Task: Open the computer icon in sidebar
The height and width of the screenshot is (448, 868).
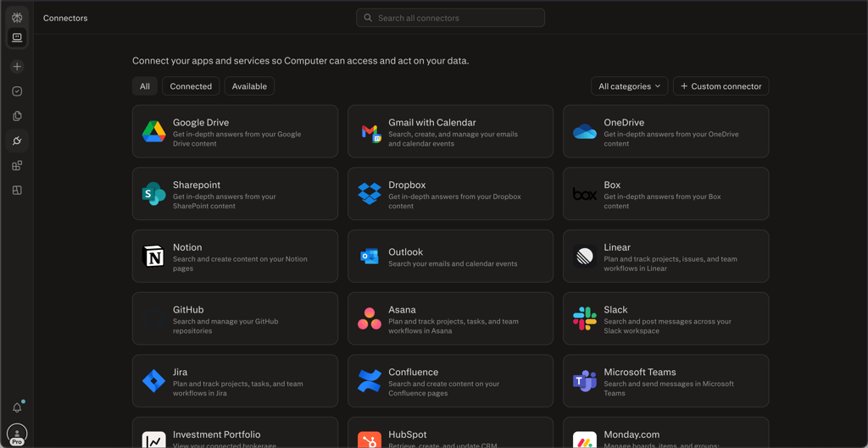Action: (x=17, y=37)
